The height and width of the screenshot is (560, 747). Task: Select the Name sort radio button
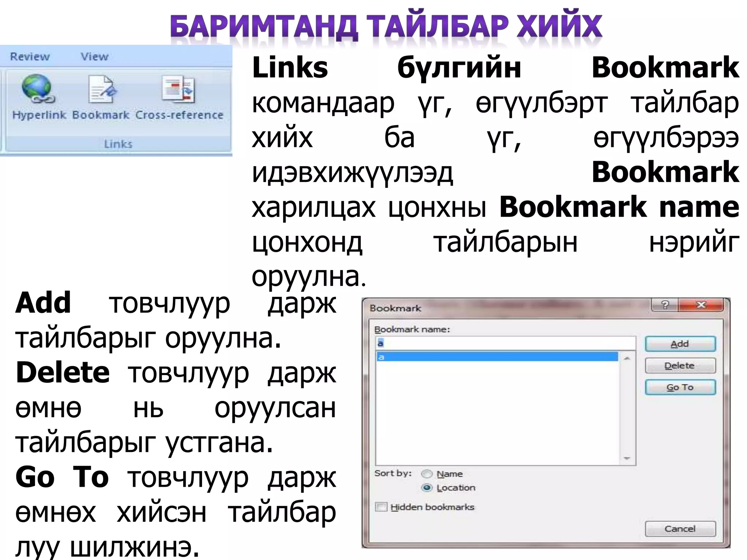click(426, 474)
